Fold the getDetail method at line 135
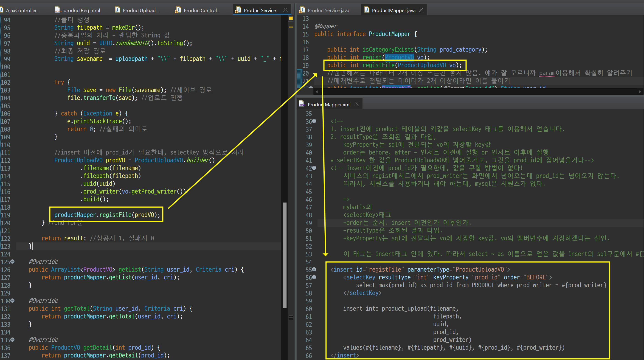 pos(12,340)
